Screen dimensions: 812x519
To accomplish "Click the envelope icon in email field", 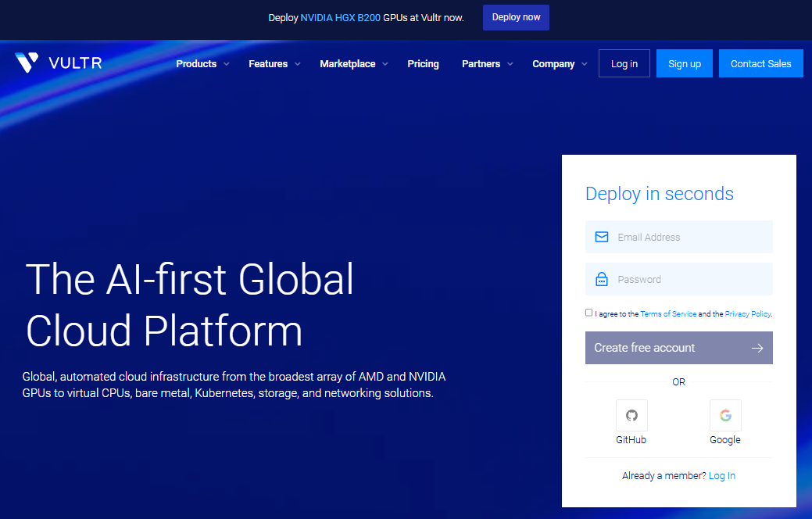I will (x=602, y=237).
